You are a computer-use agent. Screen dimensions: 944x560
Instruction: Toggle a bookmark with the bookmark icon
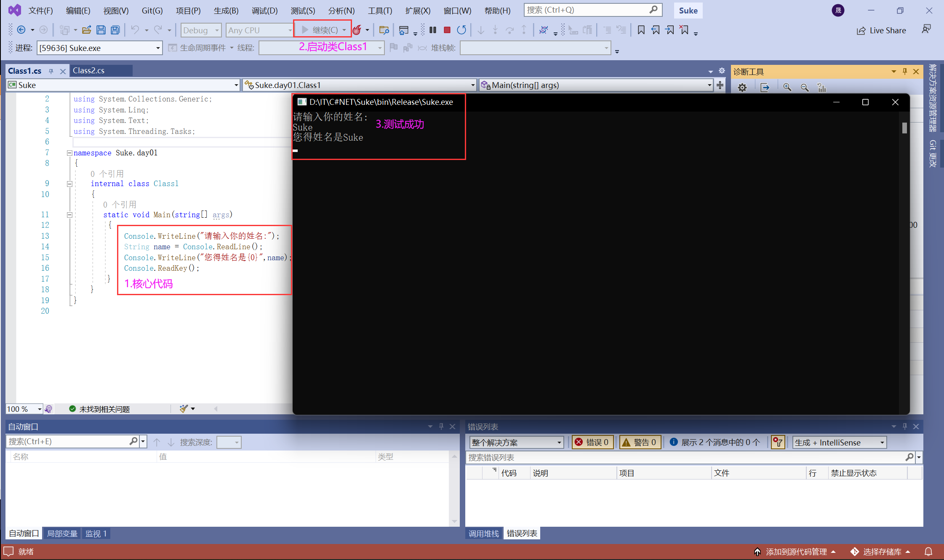tap(641, 30)
